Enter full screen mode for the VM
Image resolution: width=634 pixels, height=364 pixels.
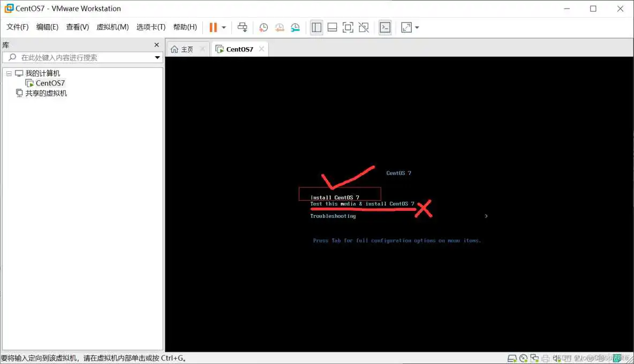point(348,27)
